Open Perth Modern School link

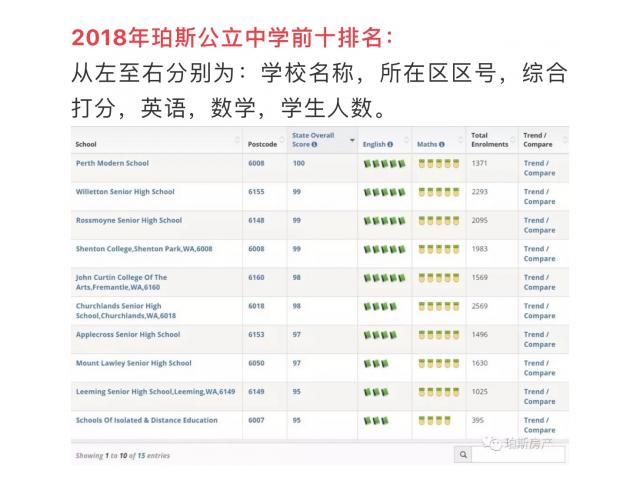click(x=112, y=163)
